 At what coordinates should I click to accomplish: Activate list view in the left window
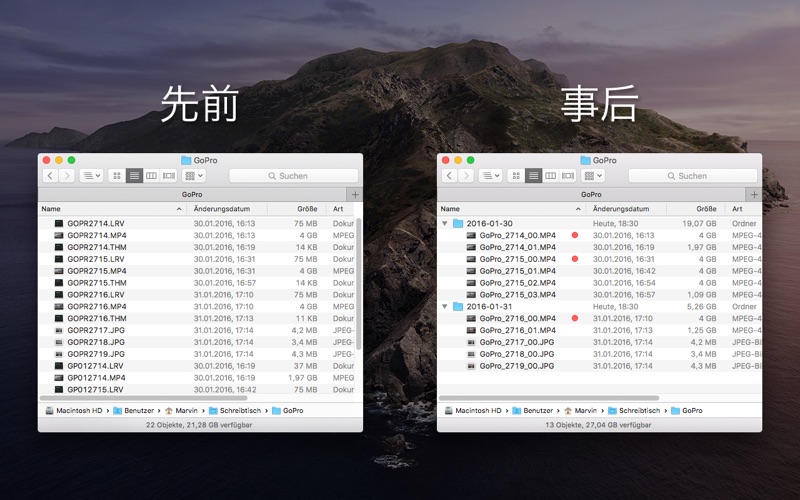pyautogui.click(x=134, y=176)
